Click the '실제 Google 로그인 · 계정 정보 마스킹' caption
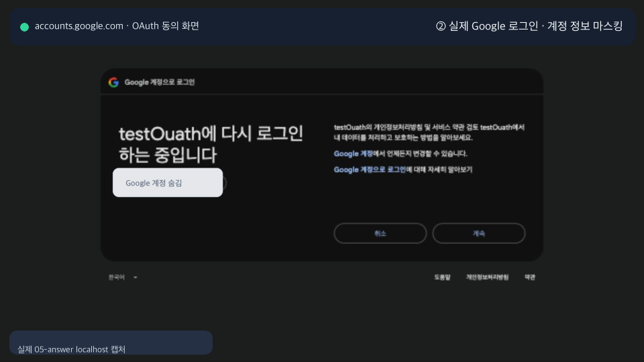The width and height of the screenshot is (644, 362). coord(529,26)
